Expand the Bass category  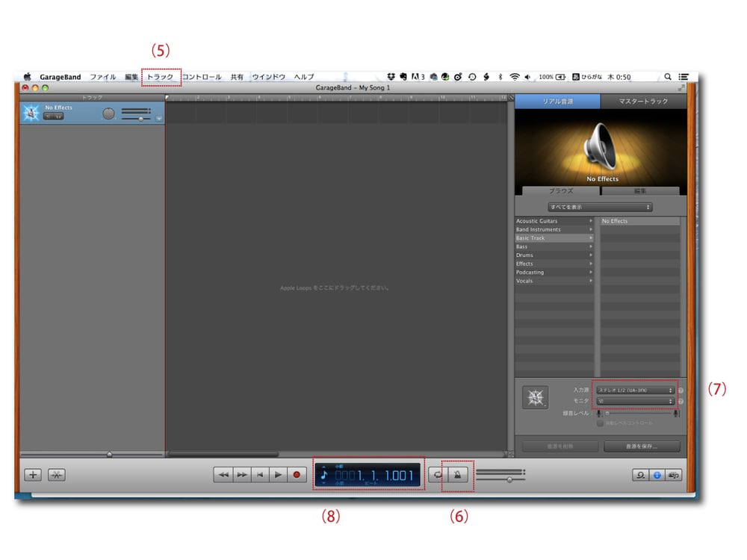point(554,246)
